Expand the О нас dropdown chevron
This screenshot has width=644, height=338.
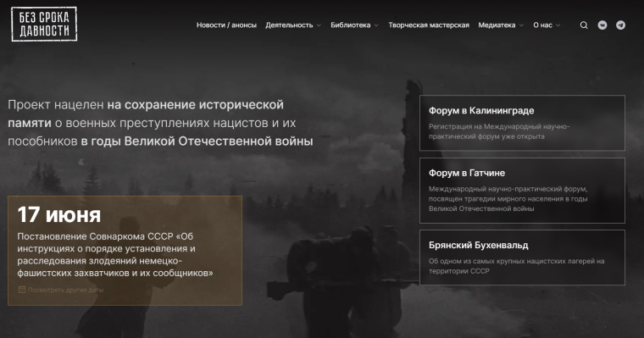coord(558,25)
